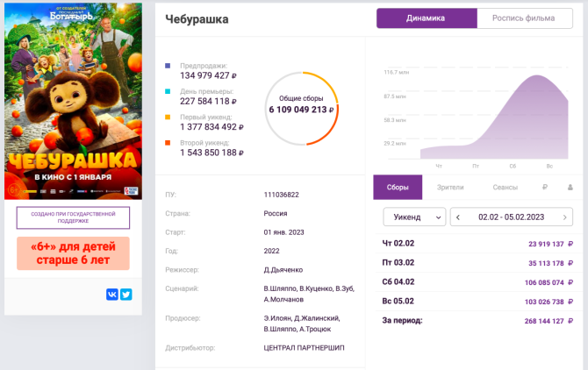Viewport: 588px width, 370px height.
Task: Click the Чебурашка movie poster
Action: (73, 102)
